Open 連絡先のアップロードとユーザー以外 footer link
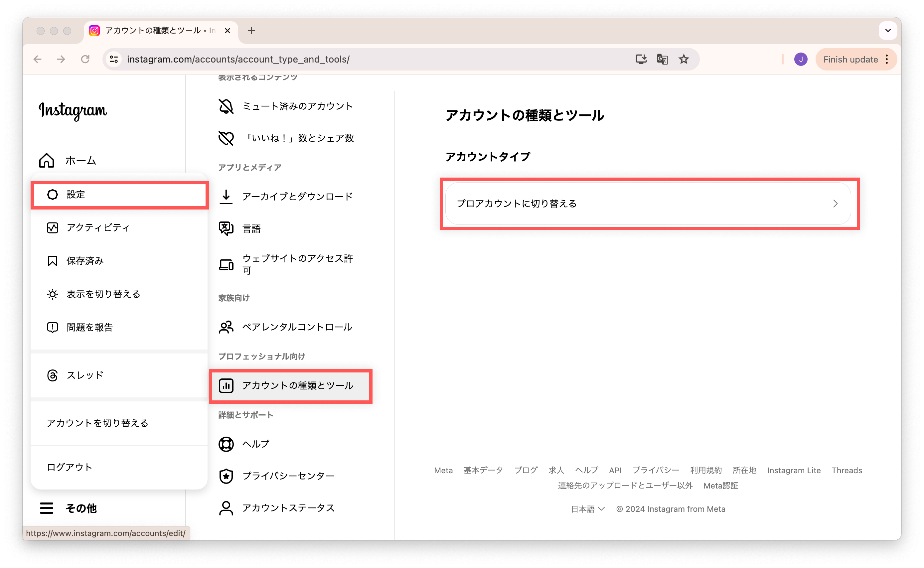Screen dimensions: 924x568 point(625,486)
